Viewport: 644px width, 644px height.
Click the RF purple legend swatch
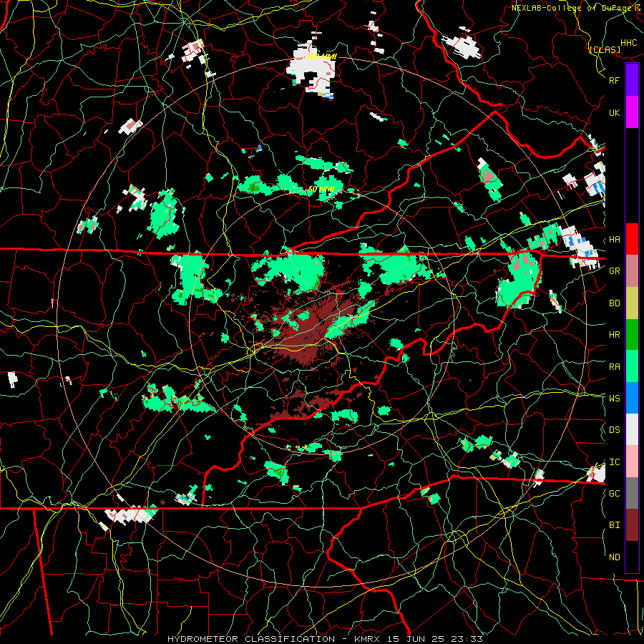[x=632, y=80]
